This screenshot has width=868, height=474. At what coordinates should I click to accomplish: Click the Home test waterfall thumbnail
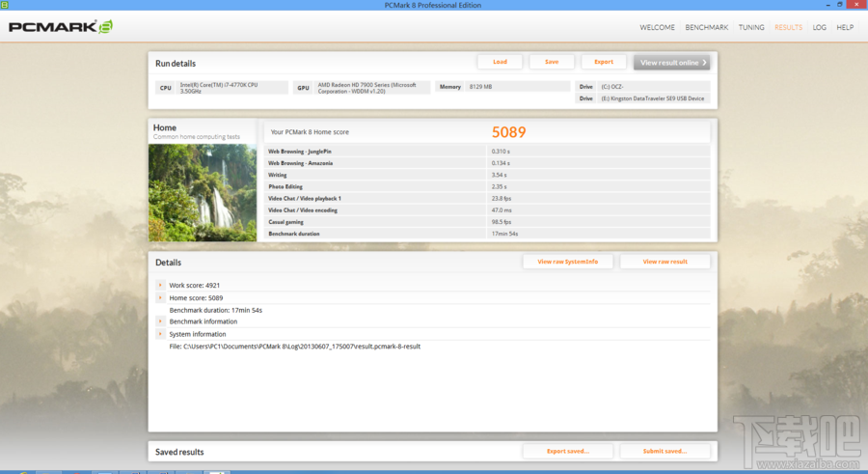pos(203,192)
